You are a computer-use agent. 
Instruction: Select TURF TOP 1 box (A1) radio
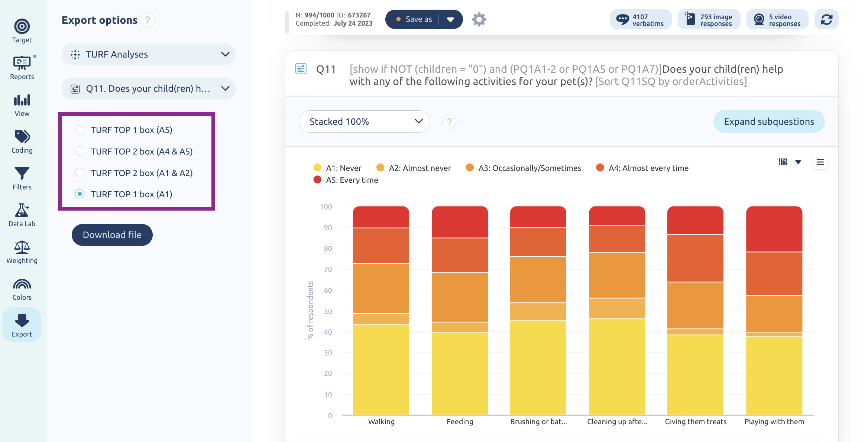(x=80, y=194)
